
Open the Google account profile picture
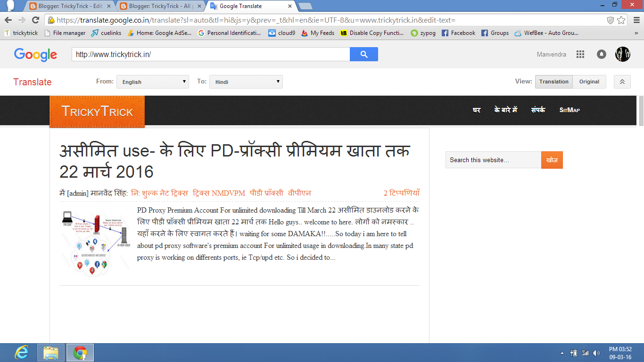click(x=623, y=54)
